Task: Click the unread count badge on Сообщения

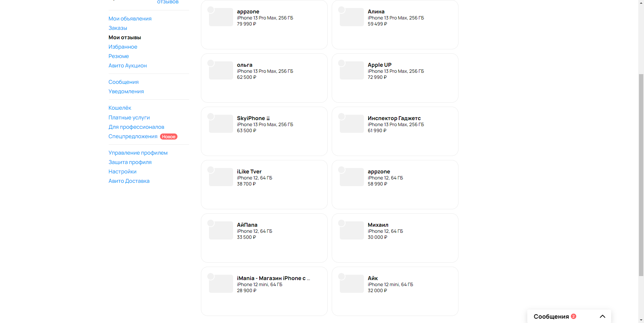Action: point(574,316)
